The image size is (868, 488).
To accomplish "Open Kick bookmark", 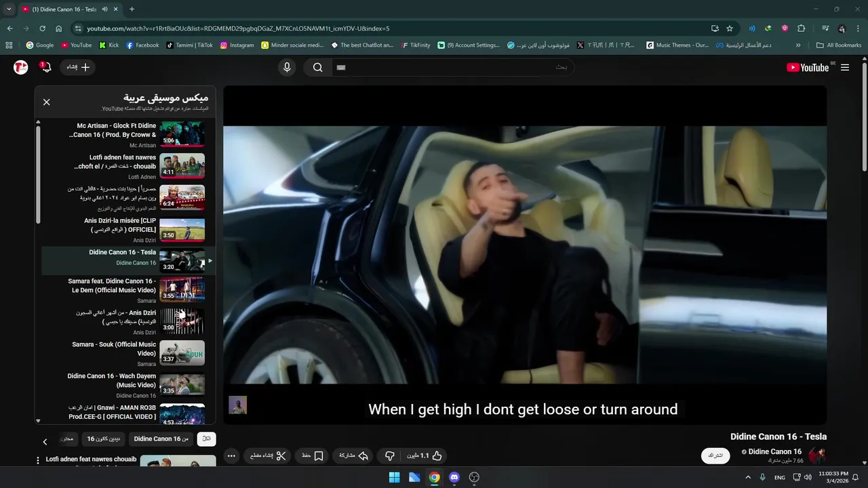I will coord(108,45).
